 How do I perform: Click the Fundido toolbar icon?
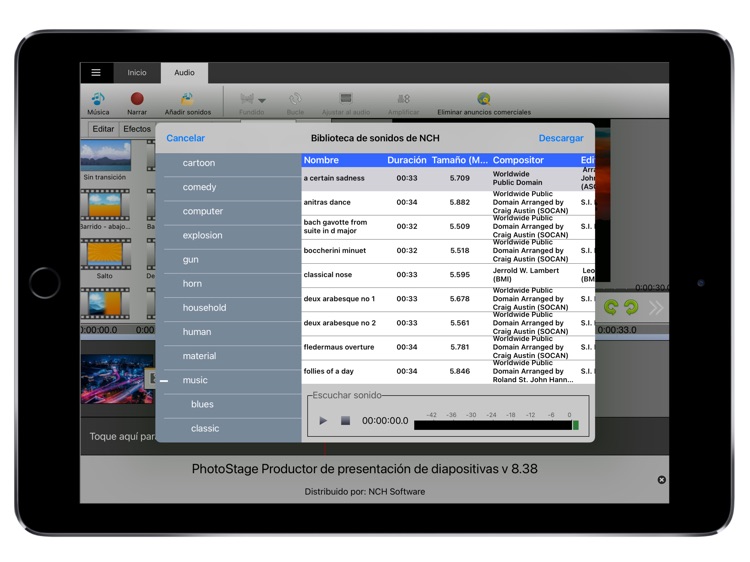click(247, 99)
